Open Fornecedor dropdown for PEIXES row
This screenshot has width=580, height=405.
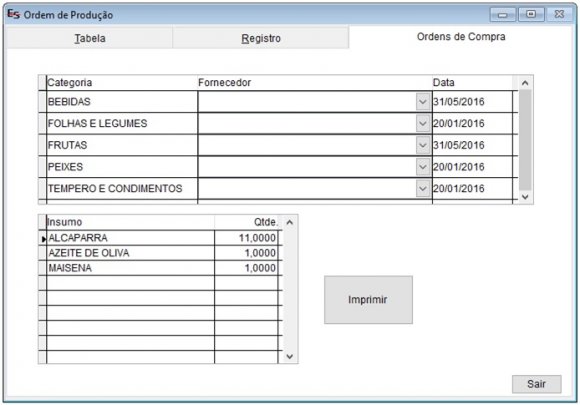pyautogui.click(x=422, y=167)
